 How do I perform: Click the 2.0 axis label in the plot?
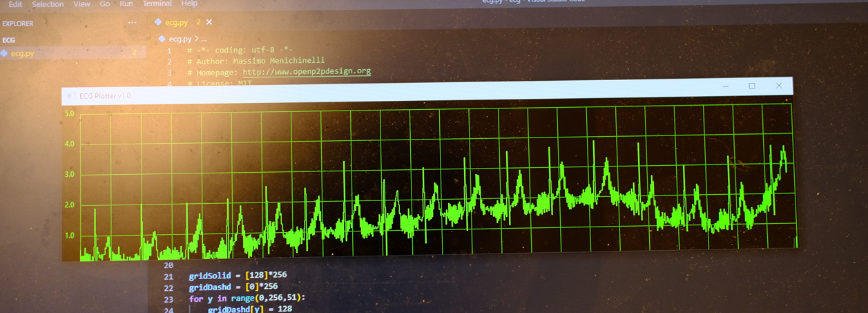(x=70, y=205)
